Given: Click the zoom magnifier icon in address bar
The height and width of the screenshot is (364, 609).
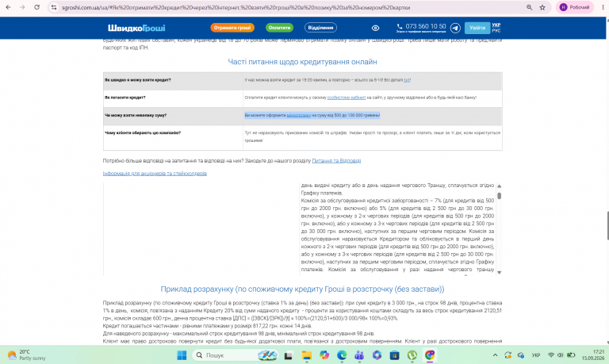Looking at the screenshot, I should (x=529, y=7).
